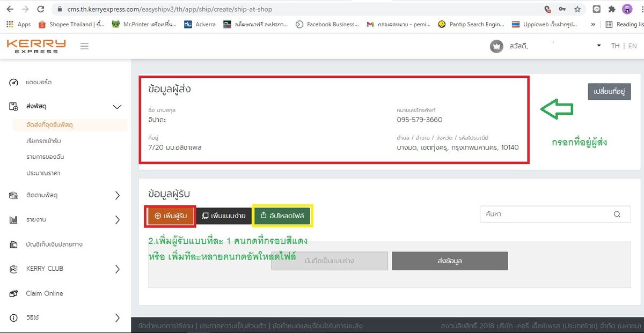The width and height of the screenshot is (644, 333).
Task: Open ข้อกำหนดการใช้งาน footer link
Action: (165, 325)
